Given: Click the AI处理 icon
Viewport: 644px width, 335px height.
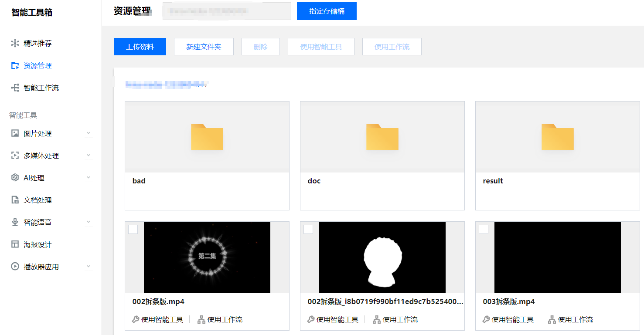Looking at the screenshot, I should [15, 178].
